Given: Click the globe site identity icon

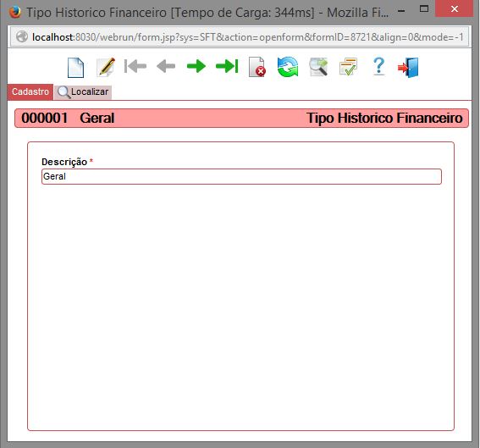Looking at the screenshot, I should tap(22, 37).
